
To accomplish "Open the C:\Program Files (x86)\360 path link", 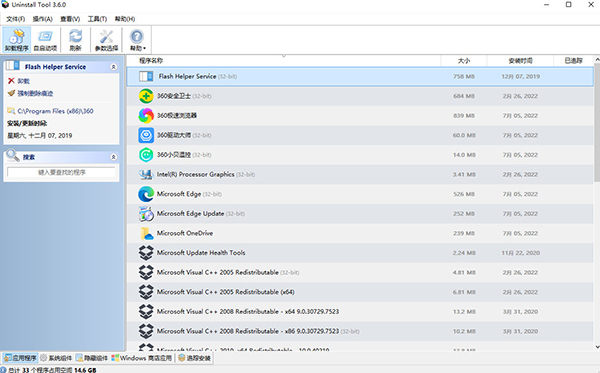I will coord(55,111).
